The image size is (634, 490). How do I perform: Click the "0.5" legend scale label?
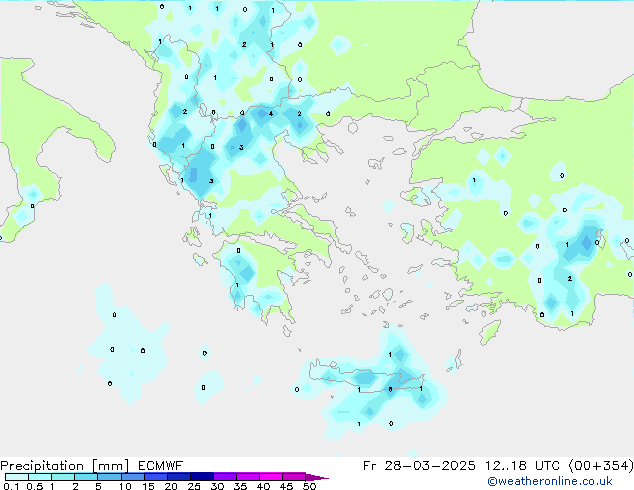[x=34, y=486]
